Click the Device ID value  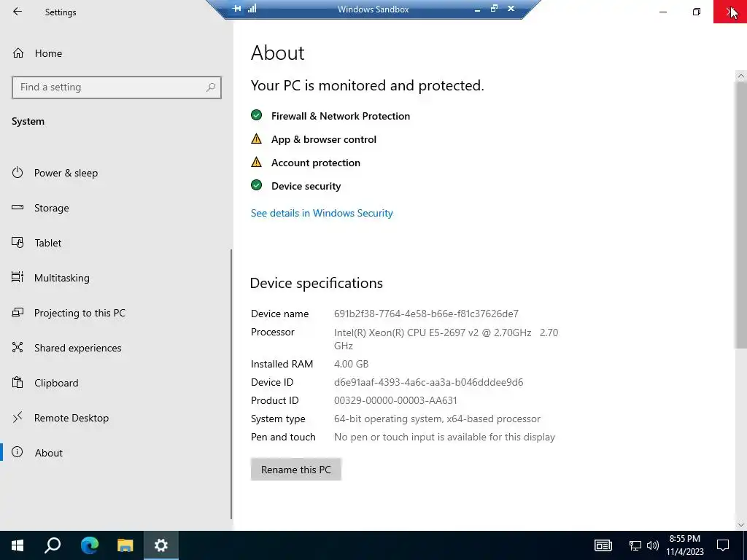point(428,382)
